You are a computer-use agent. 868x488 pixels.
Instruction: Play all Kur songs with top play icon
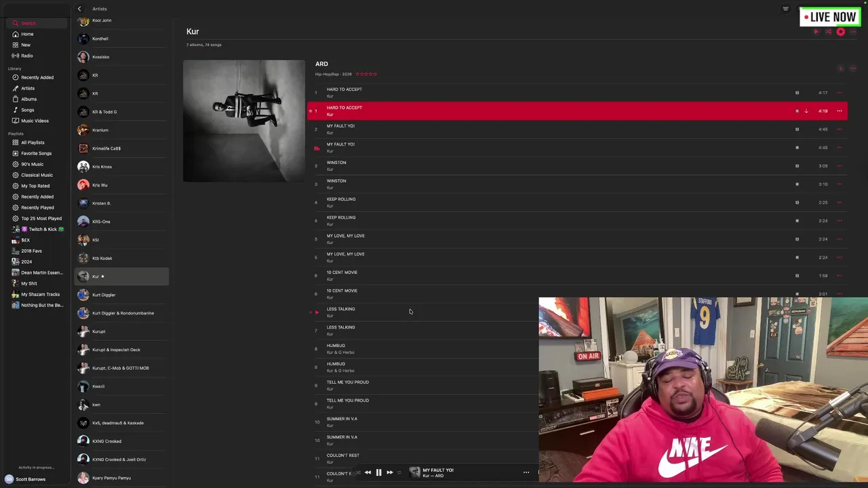pos(816,32)
